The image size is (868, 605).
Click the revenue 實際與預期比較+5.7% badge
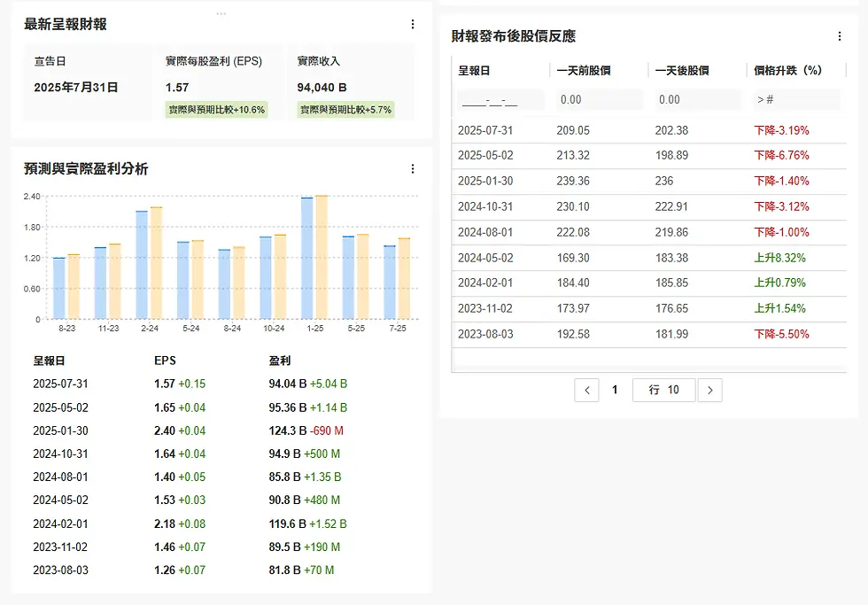pyautogui.click(x=345, y=110)
